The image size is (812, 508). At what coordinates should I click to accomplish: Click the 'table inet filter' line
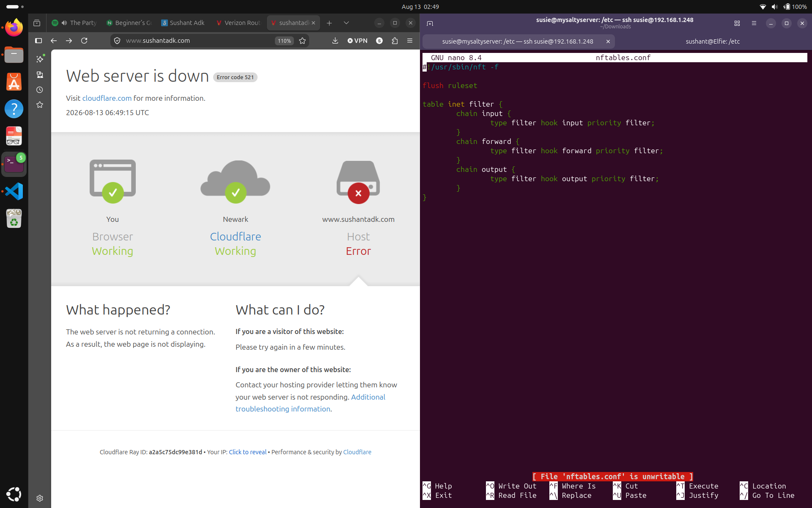tap(463, 104)
